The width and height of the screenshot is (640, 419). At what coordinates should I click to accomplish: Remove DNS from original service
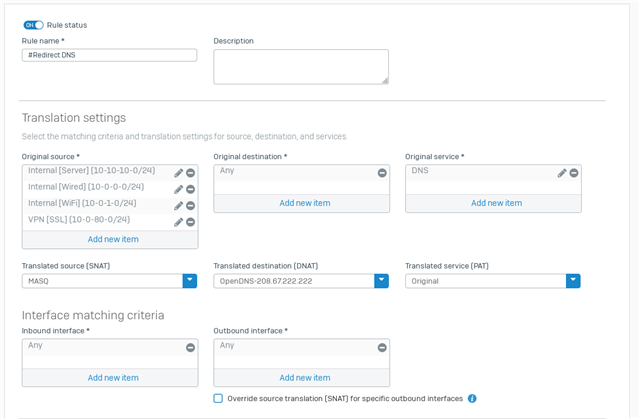574,173
